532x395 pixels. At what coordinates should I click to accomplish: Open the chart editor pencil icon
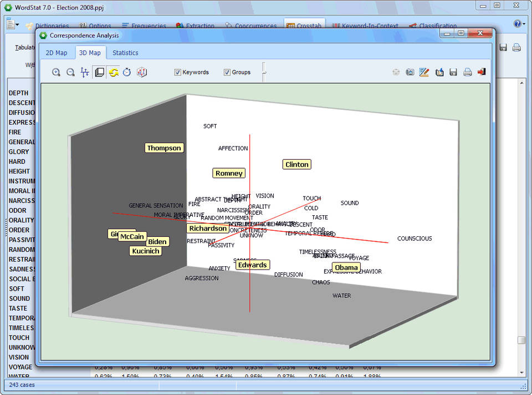point(424,72)
